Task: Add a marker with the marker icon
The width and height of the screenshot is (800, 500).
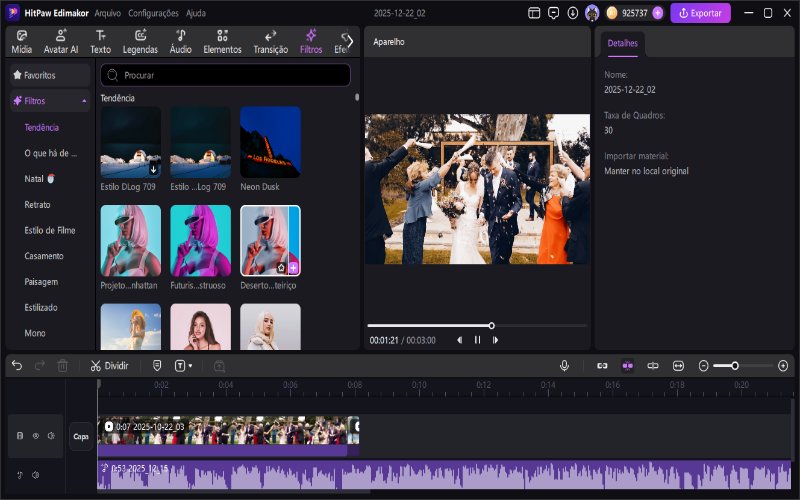Action: point(157,366)
